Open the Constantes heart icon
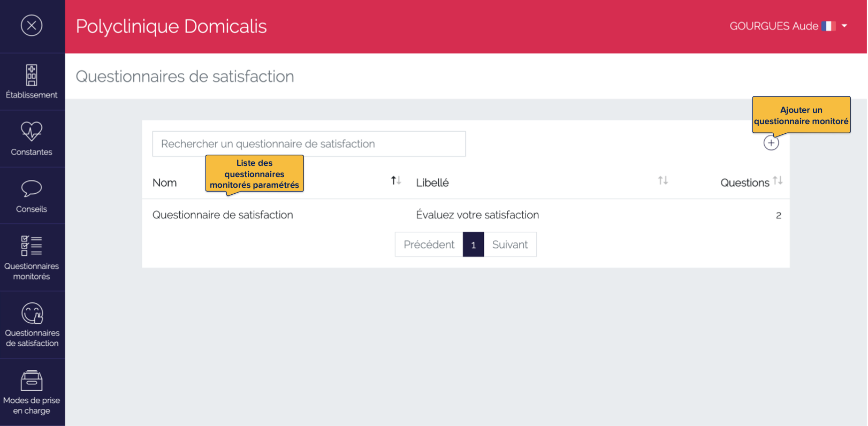Viewport: 868px width, 426px height. (x=32, y=131)
